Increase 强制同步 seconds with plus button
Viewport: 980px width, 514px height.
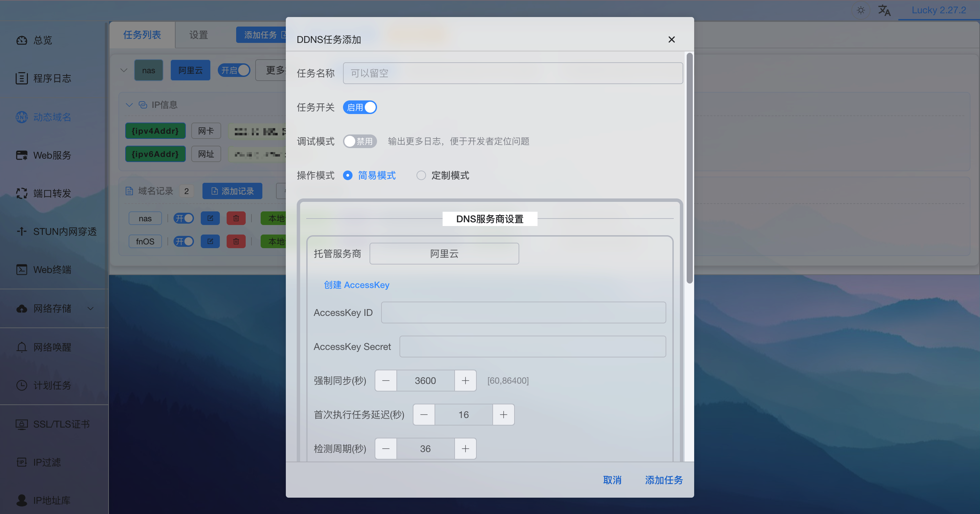465,381
